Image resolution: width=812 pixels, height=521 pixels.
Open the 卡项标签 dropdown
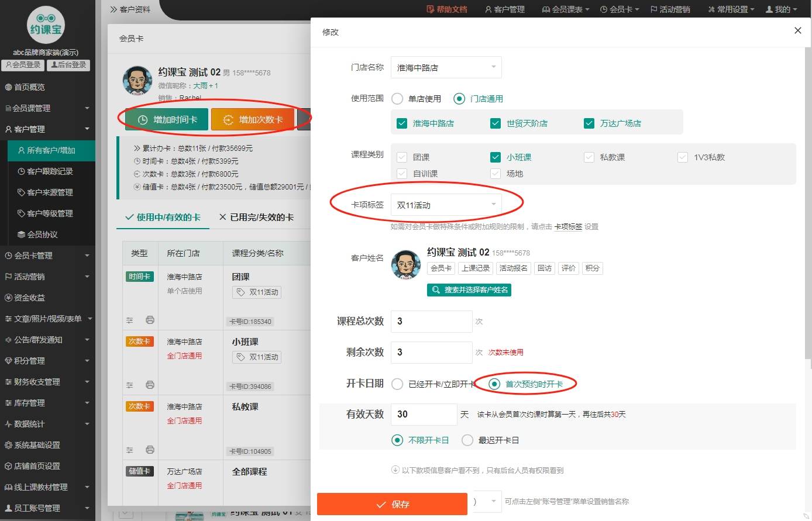(x=446, y=205)
